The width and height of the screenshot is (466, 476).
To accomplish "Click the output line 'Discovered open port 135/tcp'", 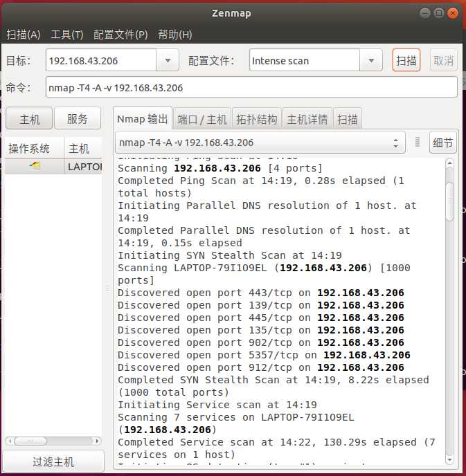I will point(261,330).
